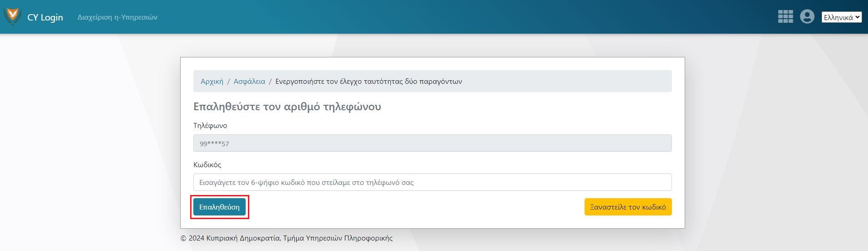Click the disabled phone field showing 99****57
Viewport: 868px width, 251px height.
click(432, 143)
